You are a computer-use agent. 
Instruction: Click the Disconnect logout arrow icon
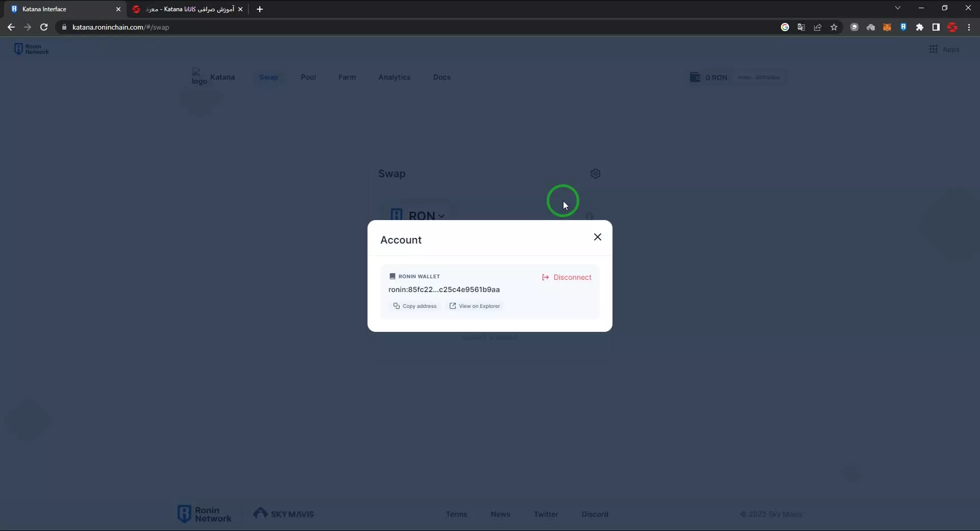tap(545, 277)
